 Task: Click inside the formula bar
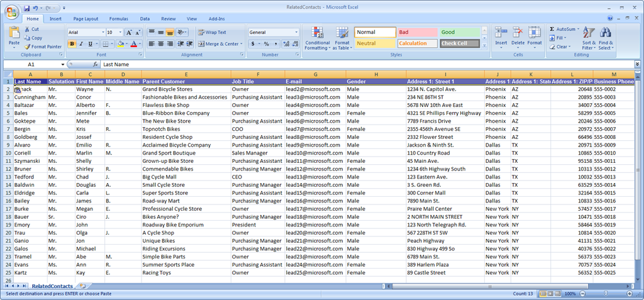pos(367,65)
